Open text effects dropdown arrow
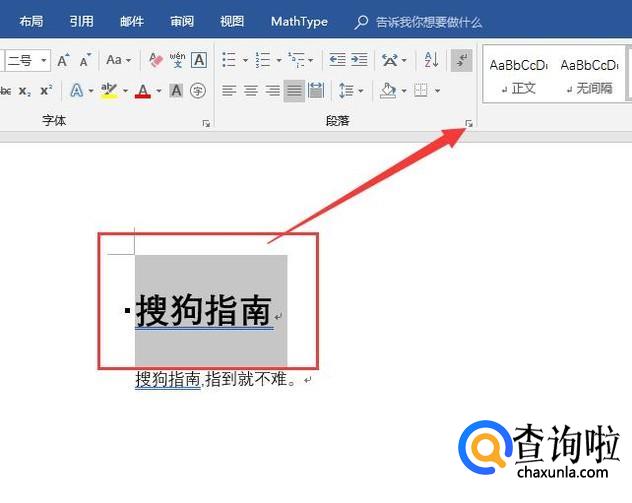 (x=91, y=91)
